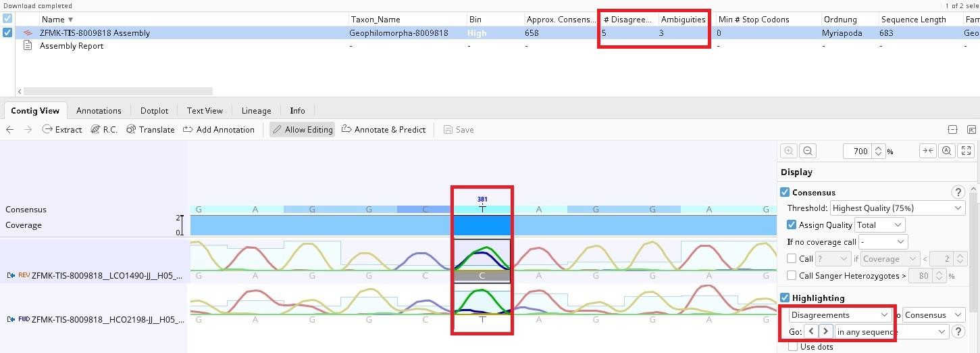Uncheck the Consensus checkbox
Image resolution: width=980 pixels, height=353 pixels.
tap(785, 193)
